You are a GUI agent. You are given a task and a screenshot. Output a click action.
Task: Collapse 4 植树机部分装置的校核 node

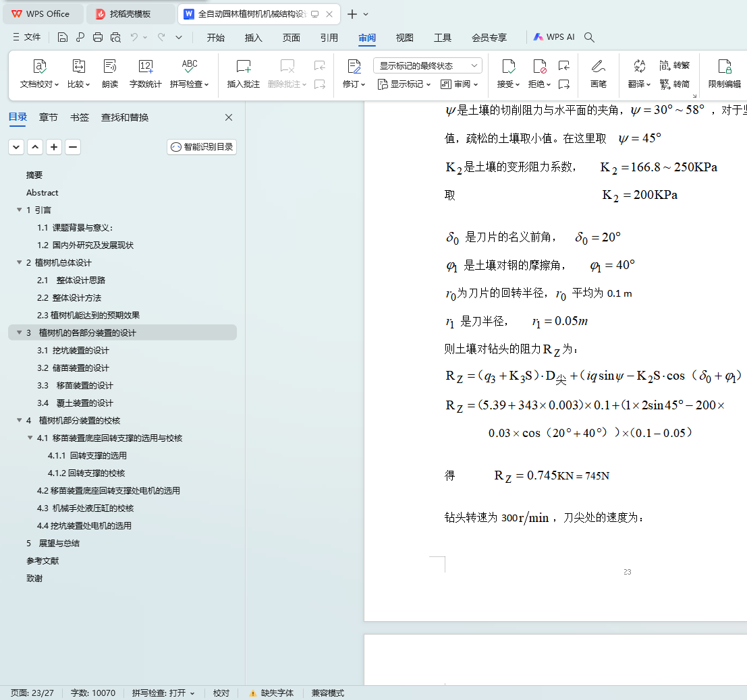[x=20, y=420]
